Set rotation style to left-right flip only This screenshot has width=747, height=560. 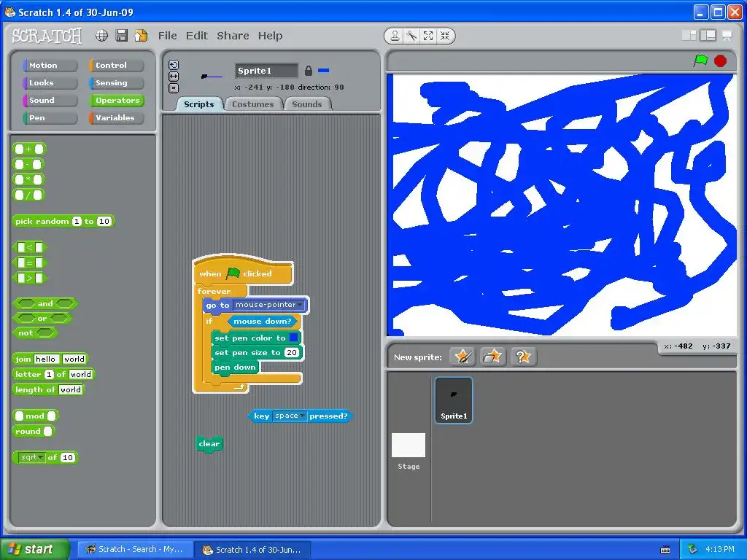pos(174,76)
